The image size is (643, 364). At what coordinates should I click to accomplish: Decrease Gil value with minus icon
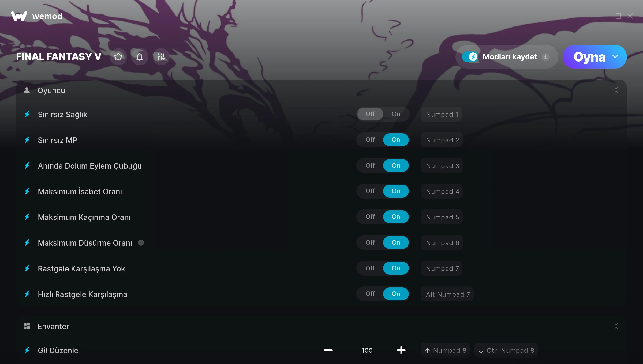coord(328,350)
